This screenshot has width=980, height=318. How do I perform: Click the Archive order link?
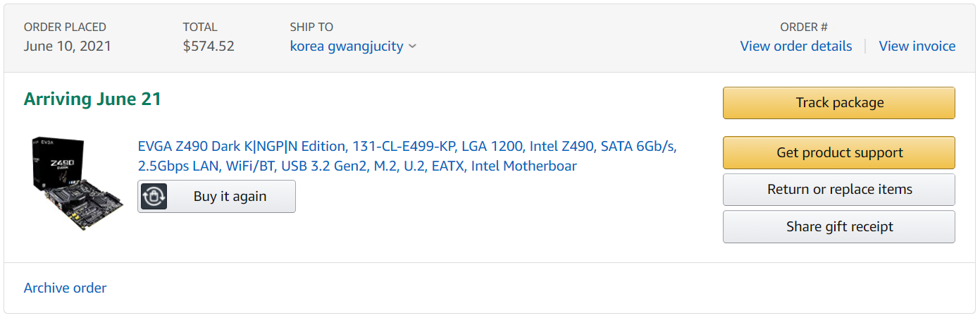66,288
